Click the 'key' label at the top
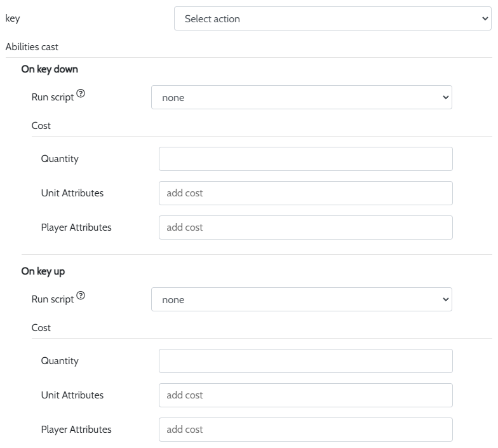Image resolution: width=498 pixels, height=448 pixels. click(x=13, y=19)
